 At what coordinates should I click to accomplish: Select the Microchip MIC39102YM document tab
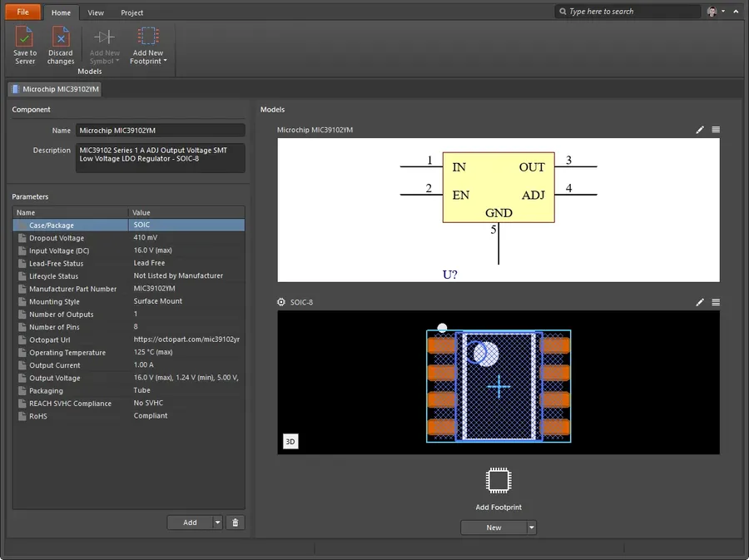pos(55,89)
